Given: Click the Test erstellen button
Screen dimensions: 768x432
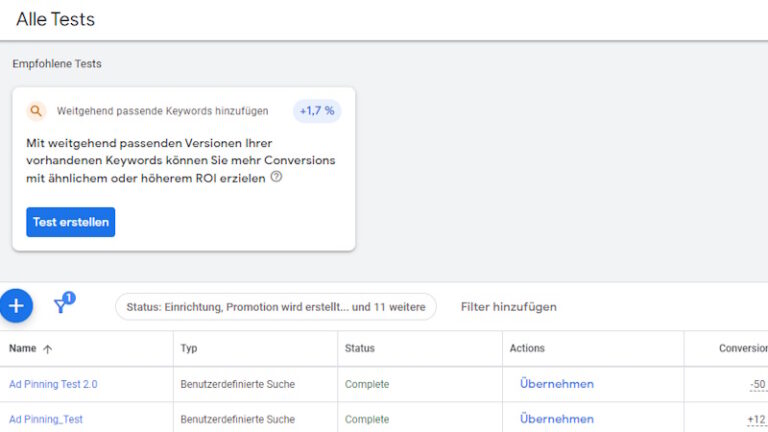Looking at the screenshot, I should point(71,222).
